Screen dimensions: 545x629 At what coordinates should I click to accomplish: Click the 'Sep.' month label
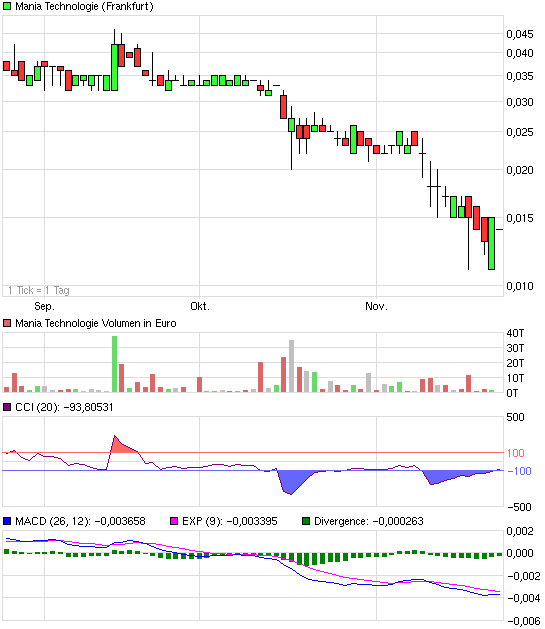point(45,306)
